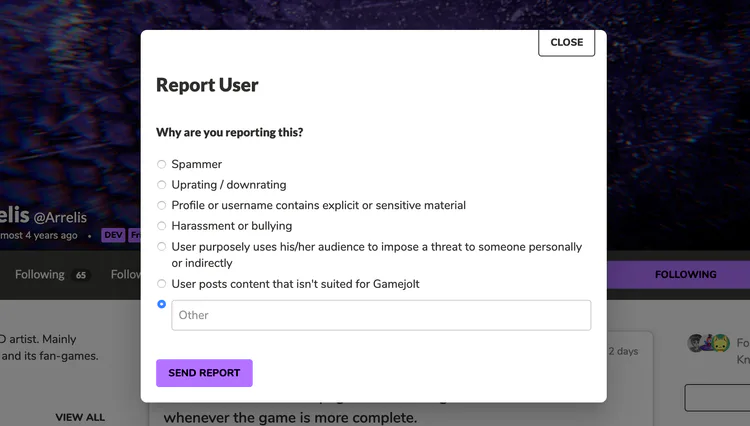Click the selected Other radio button

point(162,304)
